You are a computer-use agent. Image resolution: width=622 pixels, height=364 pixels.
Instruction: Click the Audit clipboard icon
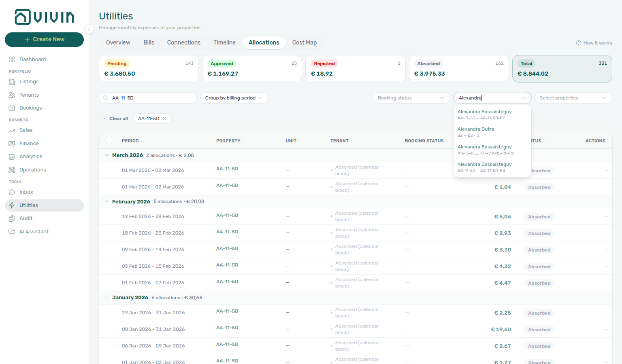coord(12,218)
